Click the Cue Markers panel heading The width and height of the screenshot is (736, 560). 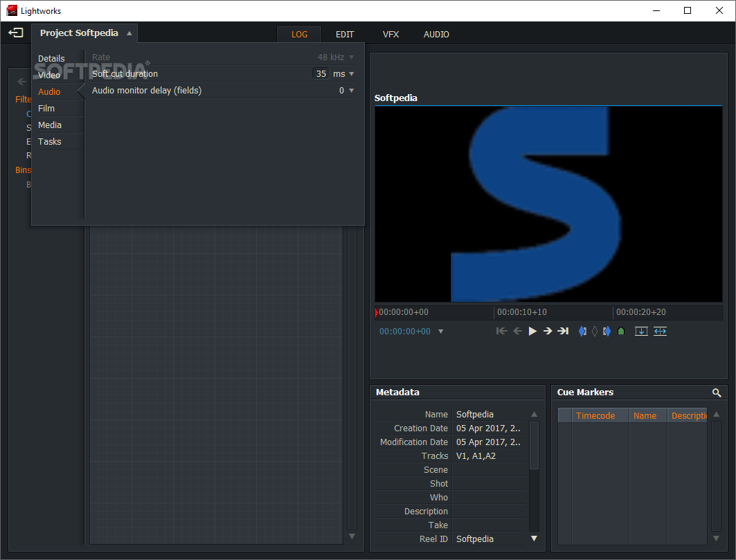pos(585,392)
